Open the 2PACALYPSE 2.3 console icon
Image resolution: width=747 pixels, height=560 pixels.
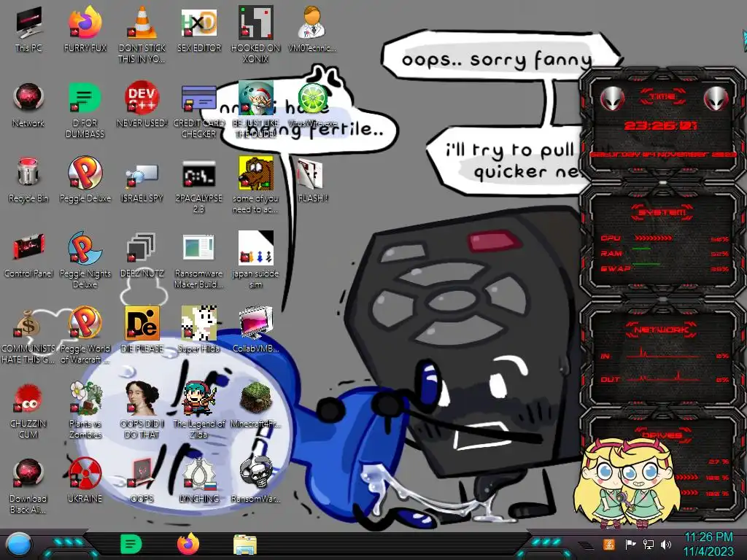198,186
